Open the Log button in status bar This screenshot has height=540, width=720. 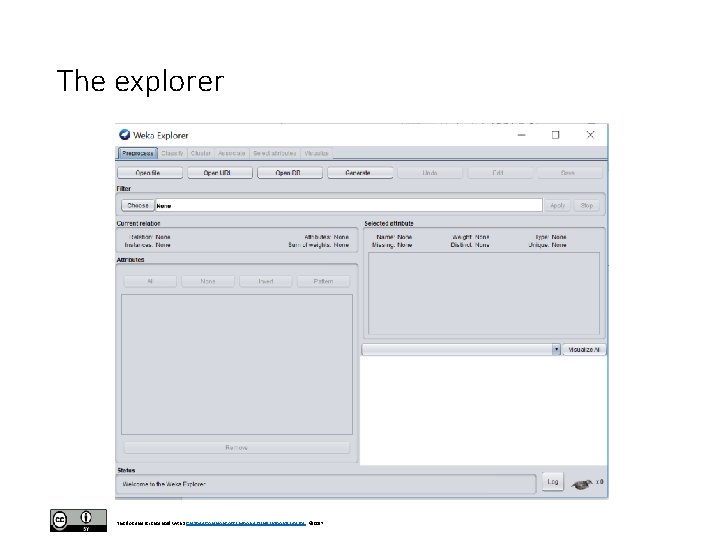pos(553,482)
